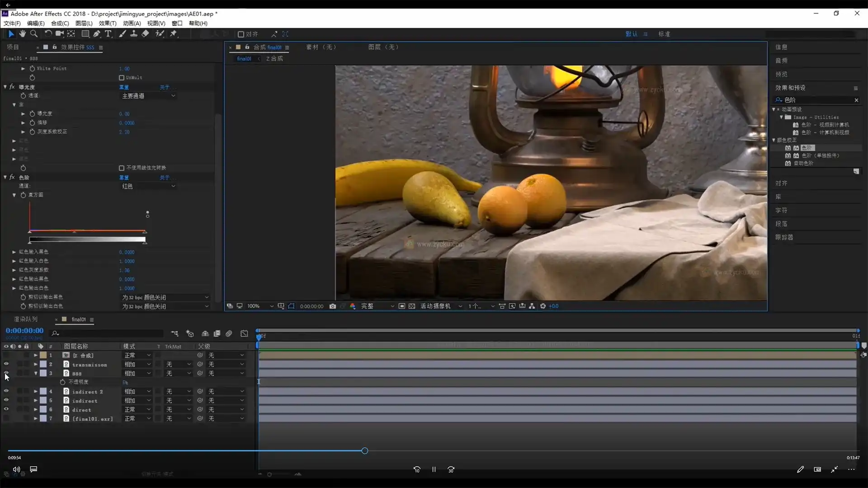The width and height of the screenshot is (868, 488).
Task: Select the Clone Stamp tool
Action: click(x=134, y=34)
